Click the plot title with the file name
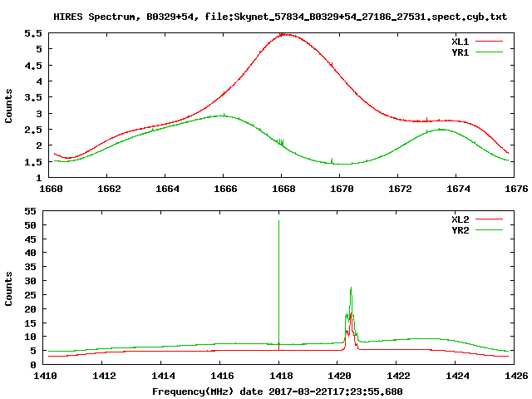 tap(280, 17)
